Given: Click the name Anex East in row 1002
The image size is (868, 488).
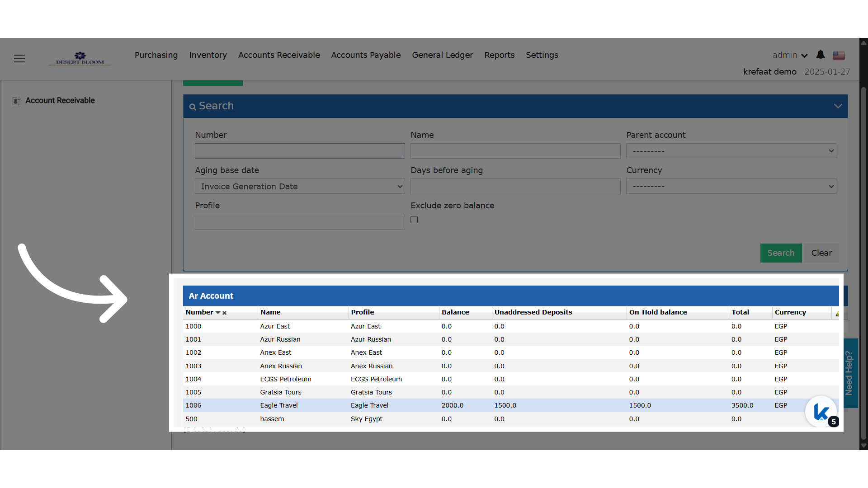Looking at the screenshot, I should [276, 352].
